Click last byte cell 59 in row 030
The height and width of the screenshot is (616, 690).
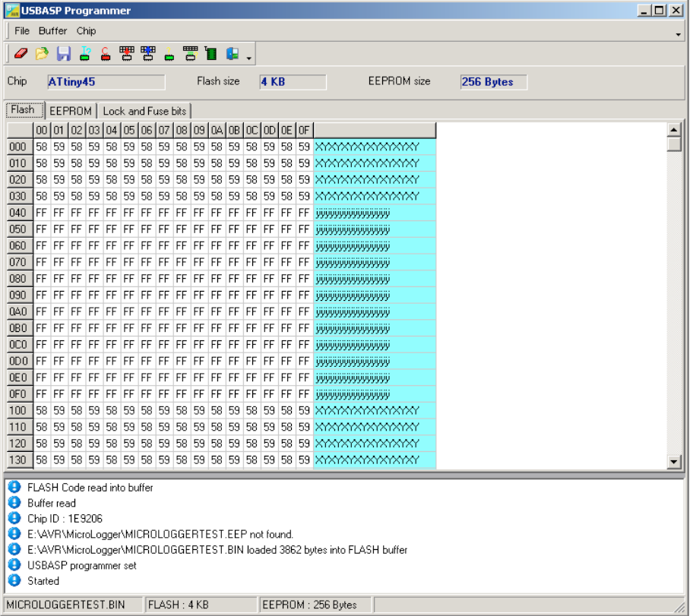point(304,196)
